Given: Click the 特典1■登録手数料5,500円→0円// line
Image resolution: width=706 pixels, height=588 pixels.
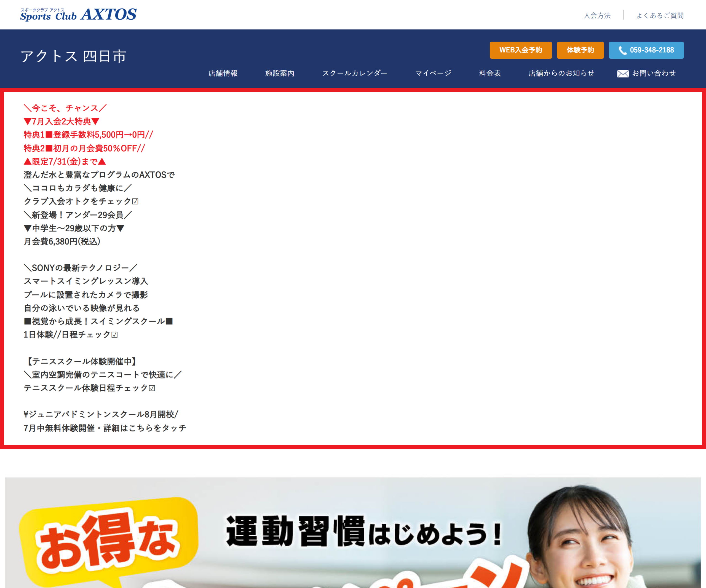Looking at the screenshot, I should pos(89,135).
